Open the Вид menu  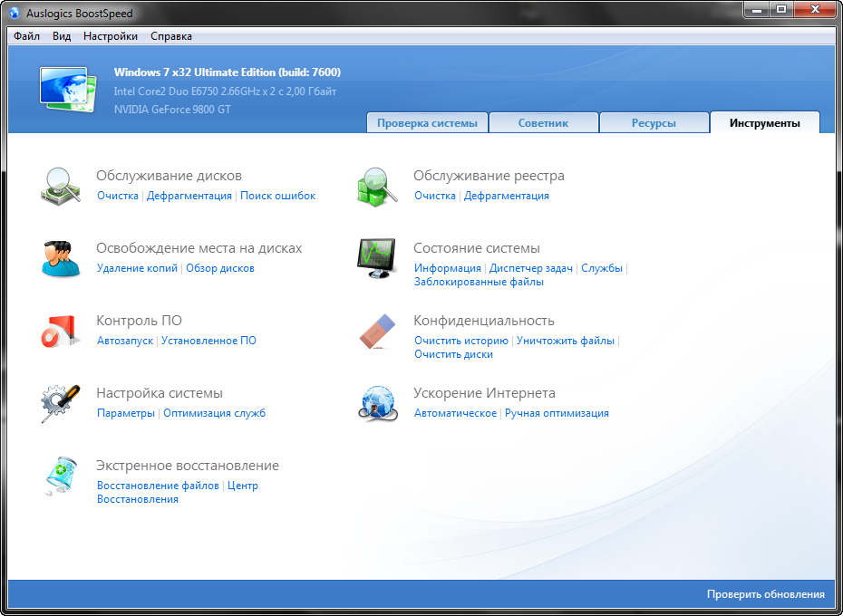click(x=62, y=36)
